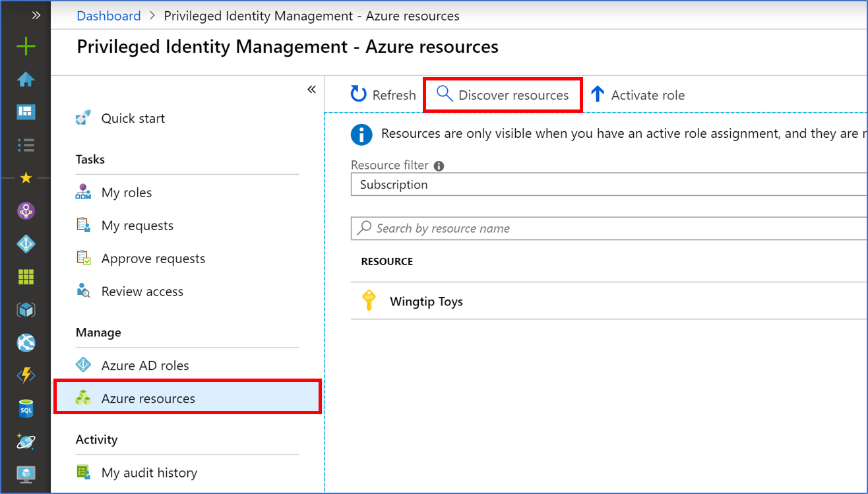
Task: Open My roles under Tasks
Action: pos(127,193)
